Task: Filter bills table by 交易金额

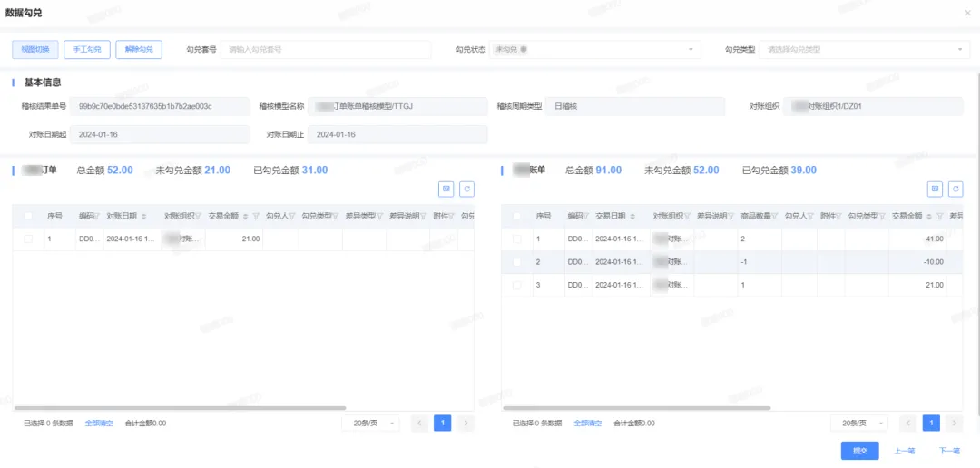Action: point(939,216)
